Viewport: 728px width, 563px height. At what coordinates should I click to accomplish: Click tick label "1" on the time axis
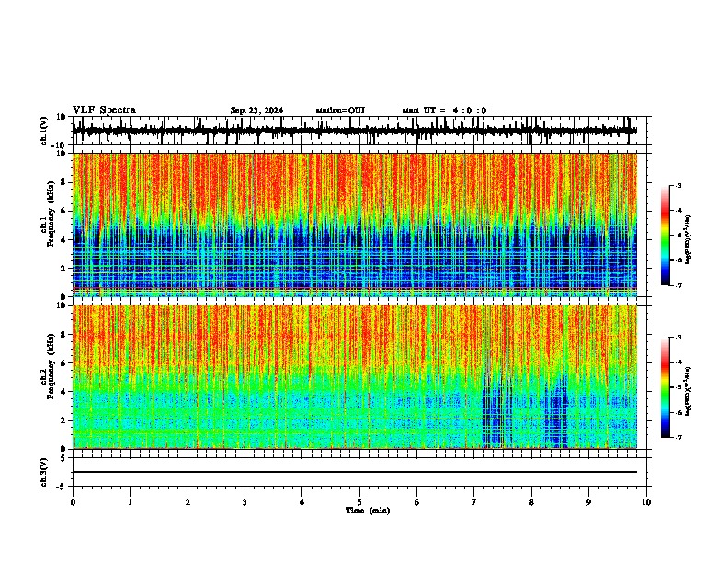pos(130,502)
